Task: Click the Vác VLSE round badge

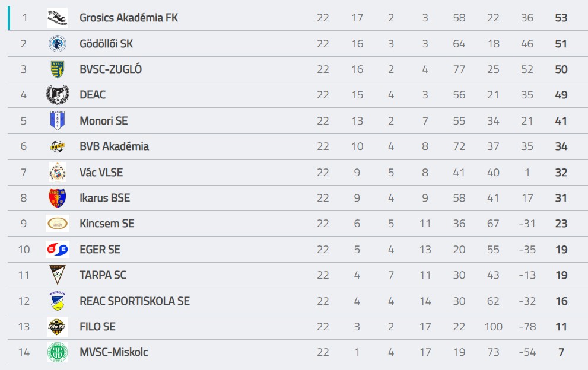Action: click(x=58, y=172)
